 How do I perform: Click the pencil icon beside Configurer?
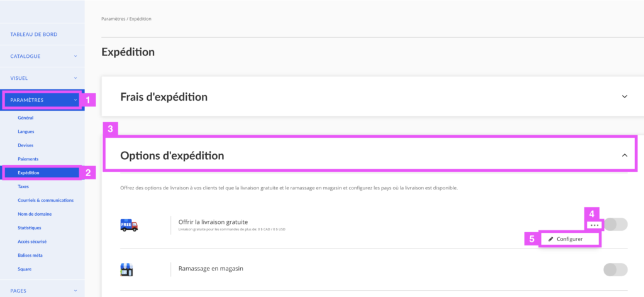coord(551,238)
